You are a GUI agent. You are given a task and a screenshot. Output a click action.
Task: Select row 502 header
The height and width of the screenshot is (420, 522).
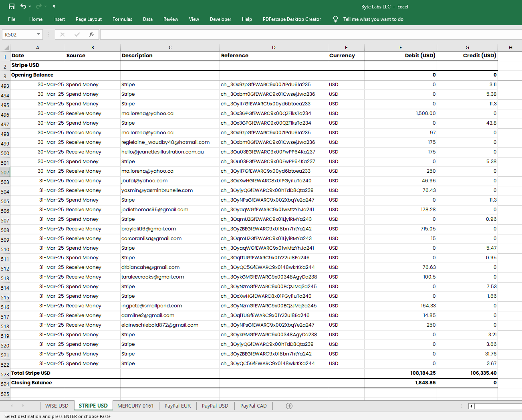click(x=5, y=172)
